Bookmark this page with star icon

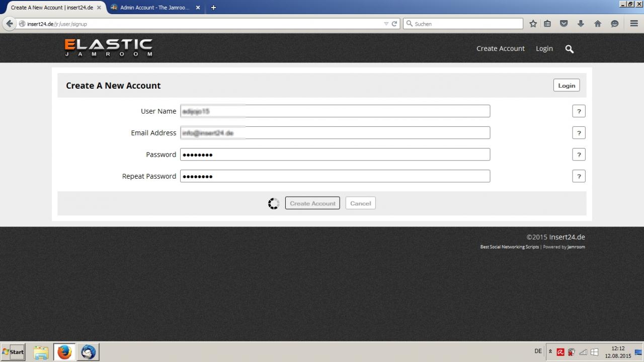coord(533,24)
